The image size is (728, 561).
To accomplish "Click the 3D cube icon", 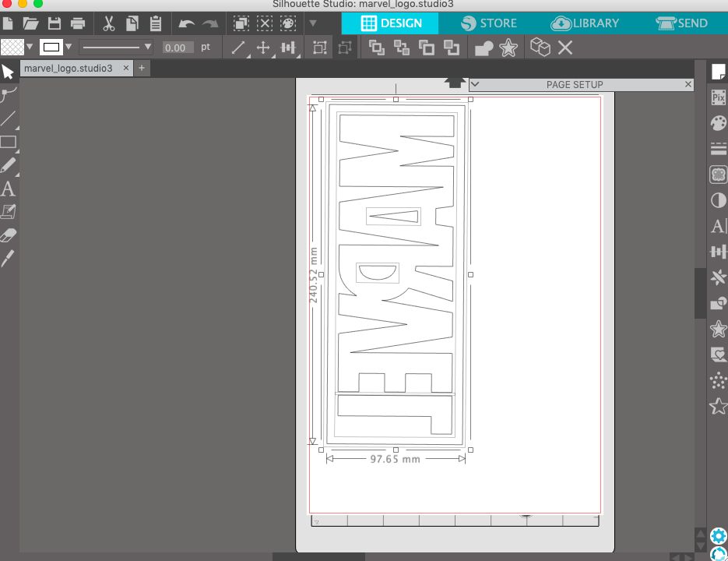I will (540, 47).
